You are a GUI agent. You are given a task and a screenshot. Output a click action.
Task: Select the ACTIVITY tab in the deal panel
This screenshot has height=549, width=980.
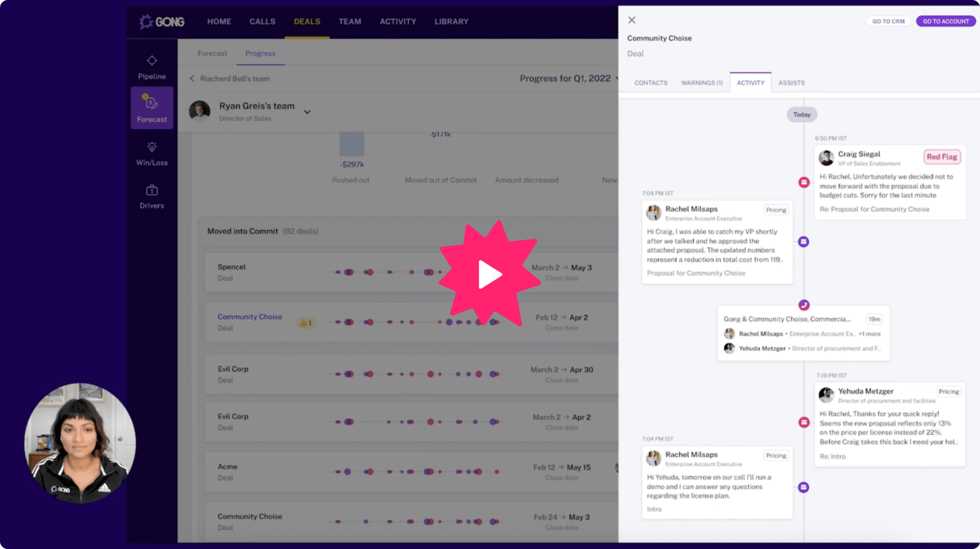(751, 83)
